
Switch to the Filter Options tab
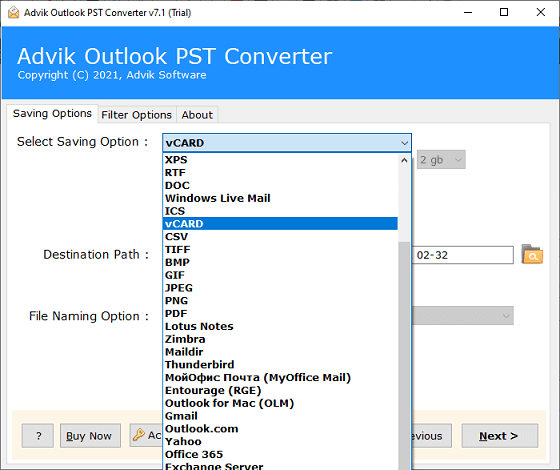click(136, 115)
